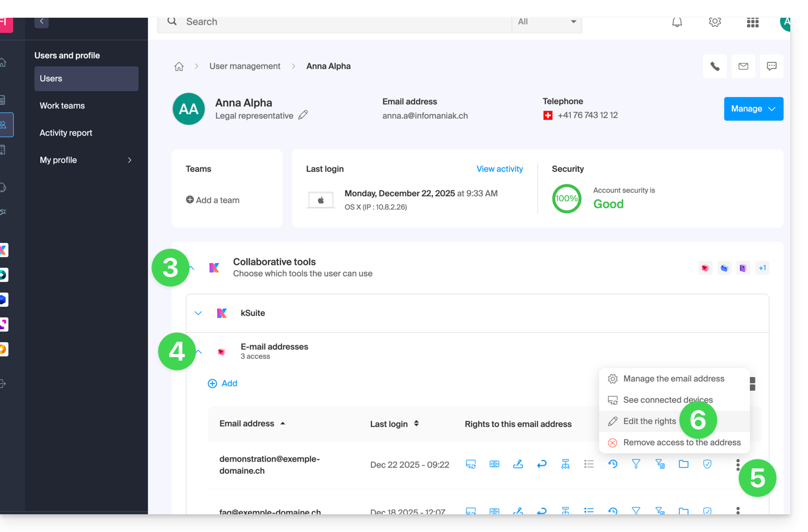Choose Remove access to the address
Viewport: 808px width, 532px height.
click(x=681, y=443)
